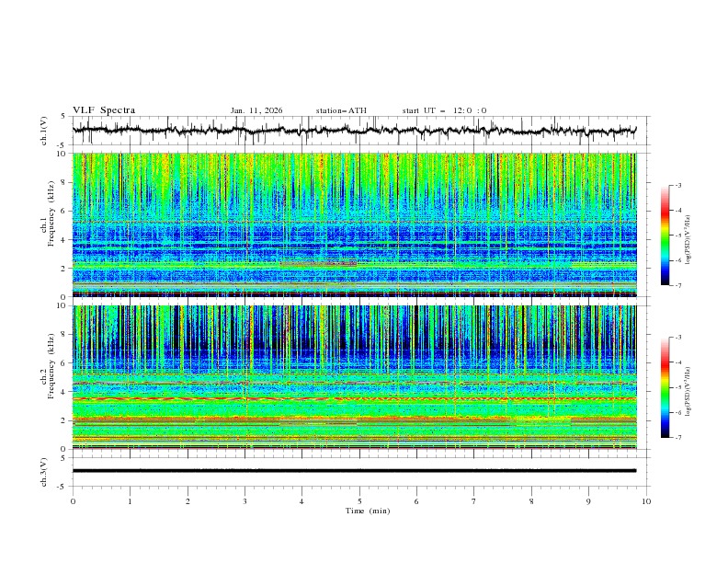Image resolution: width=728 pixels, height=563 pixels.
Task: Click the 'station=ATH' label
Action: click(x=341, y=110)
